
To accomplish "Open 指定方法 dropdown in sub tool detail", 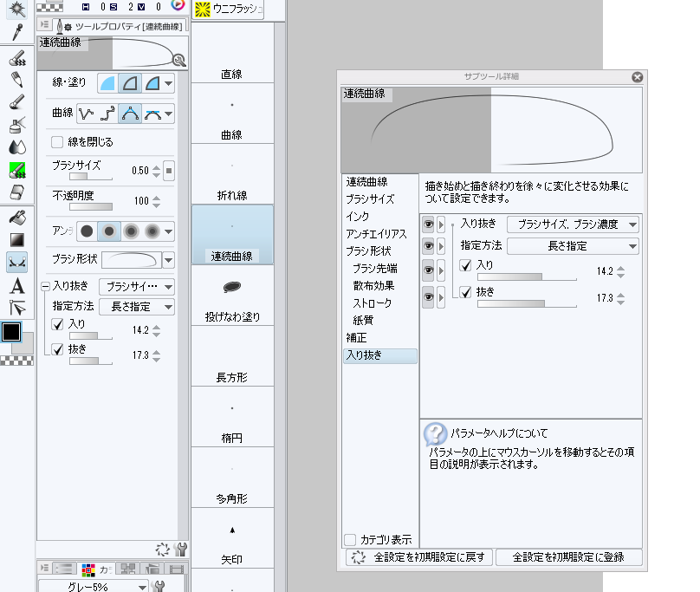I will click(x=573, y=246).
